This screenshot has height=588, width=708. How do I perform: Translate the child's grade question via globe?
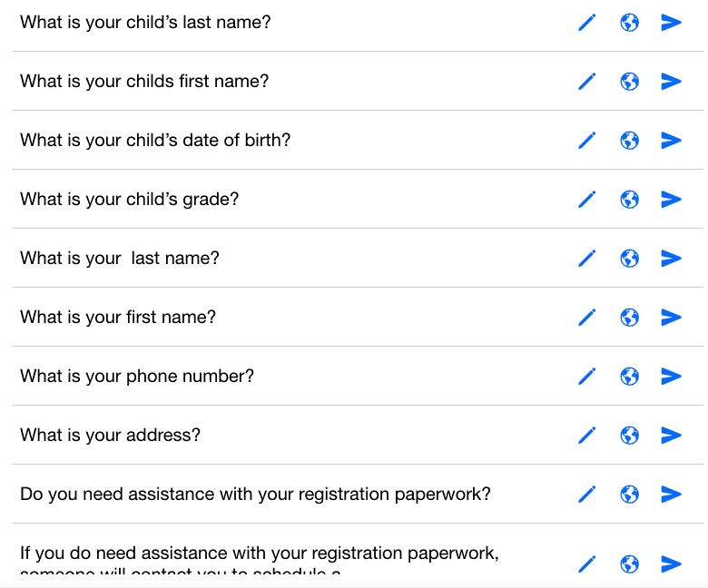[629, 200]
